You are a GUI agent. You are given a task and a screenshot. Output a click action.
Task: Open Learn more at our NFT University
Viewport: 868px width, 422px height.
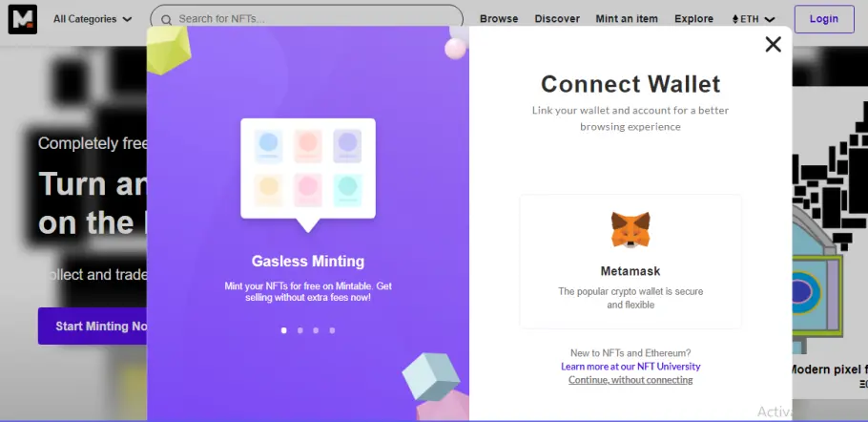point(630,367)
